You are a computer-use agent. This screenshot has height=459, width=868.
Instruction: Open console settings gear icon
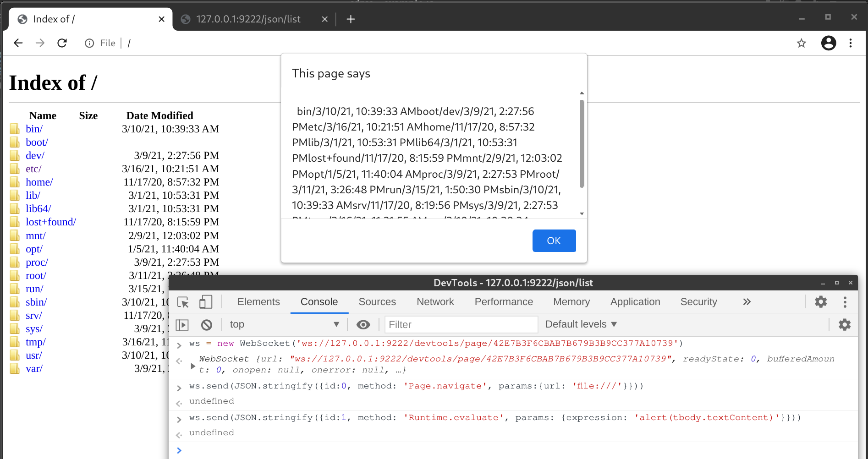844,325
